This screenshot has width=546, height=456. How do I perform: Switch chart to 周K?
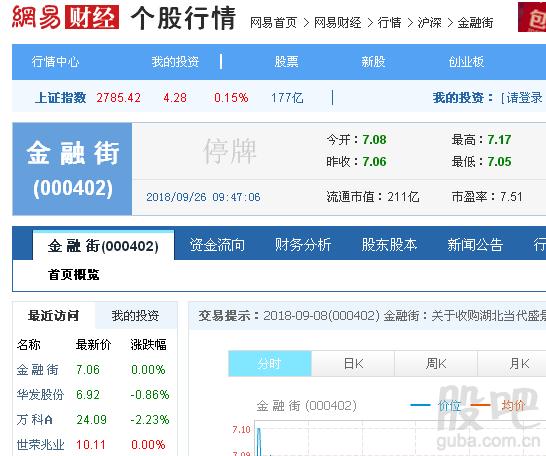pos(436,364)
